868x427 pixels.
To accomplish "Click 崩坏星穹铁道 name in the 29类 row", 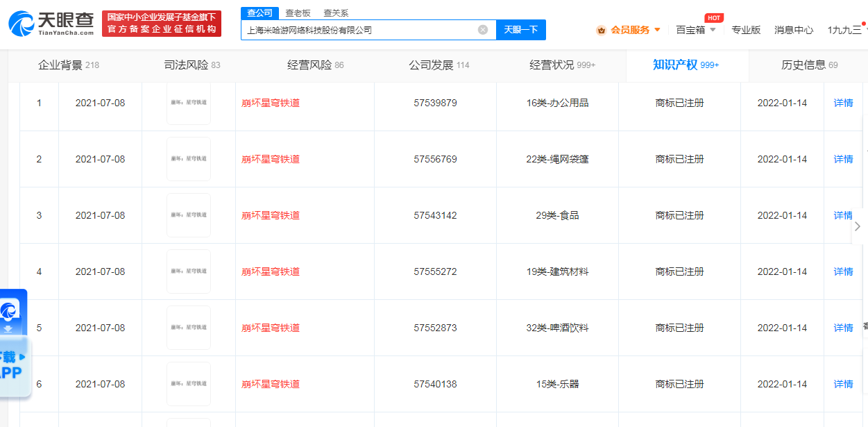I will tap(271, 215).
